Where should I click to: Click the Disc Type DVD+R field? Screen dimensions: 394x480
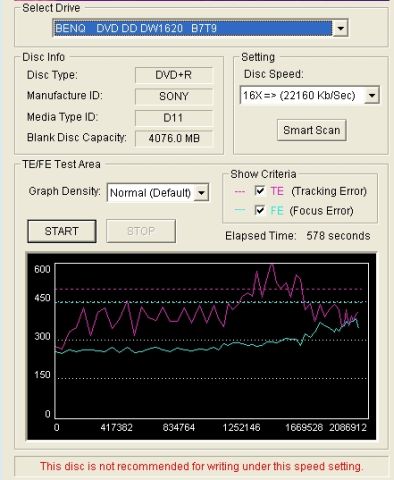(174, 75)
